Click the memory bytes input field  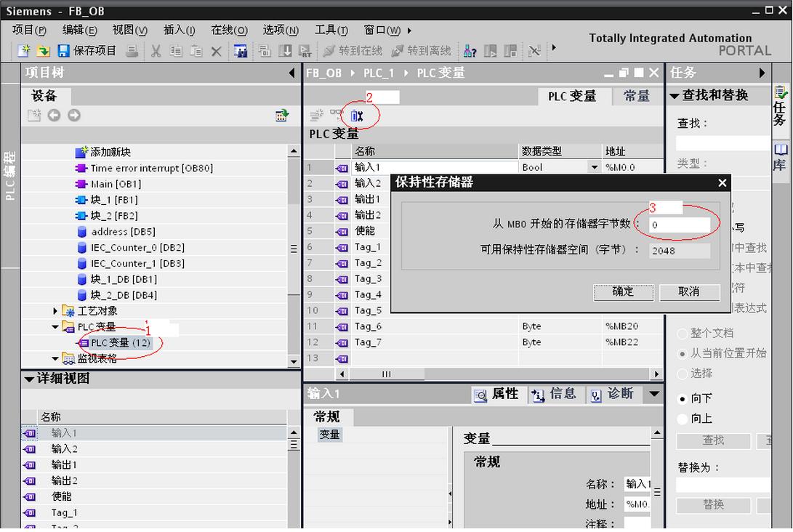[679, 225]
